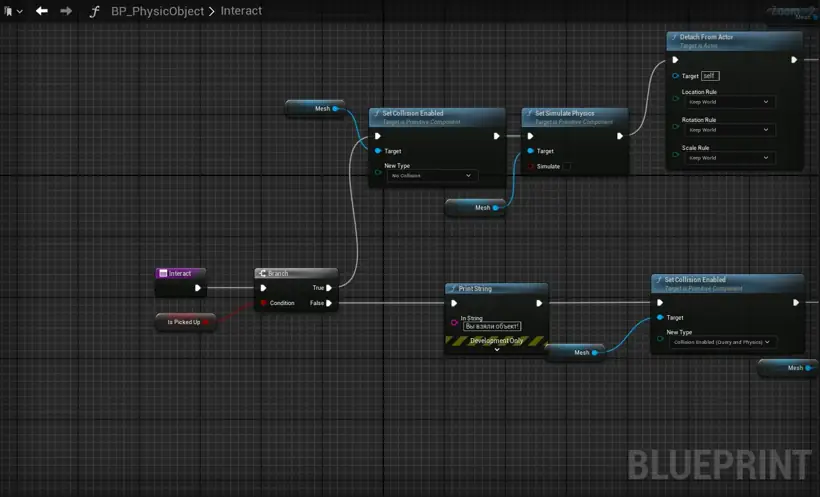Expand Print String advanced options chevron
The height and width of the screenshot is (497, 820).
click(497, 349)
